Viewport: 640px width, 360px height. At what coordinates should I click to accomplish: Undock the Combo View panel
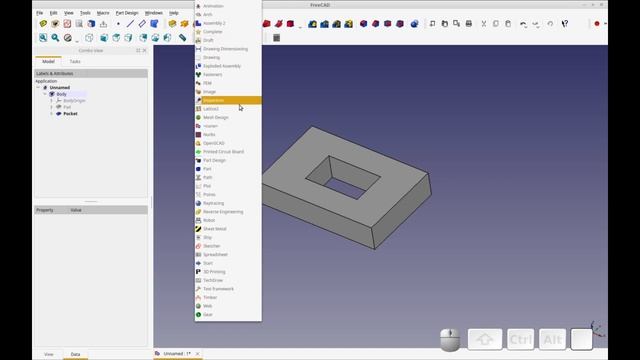[138, 51]
